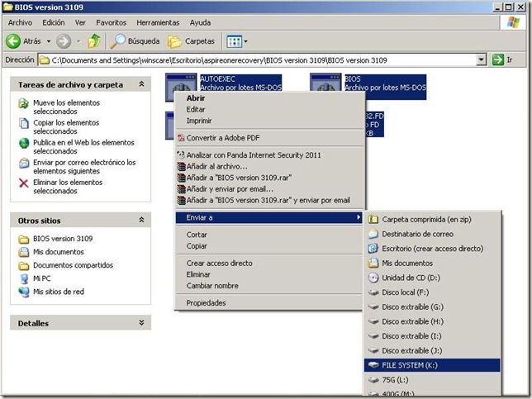Click Copiar los elementos seleccionados

[x=66, y=127]
